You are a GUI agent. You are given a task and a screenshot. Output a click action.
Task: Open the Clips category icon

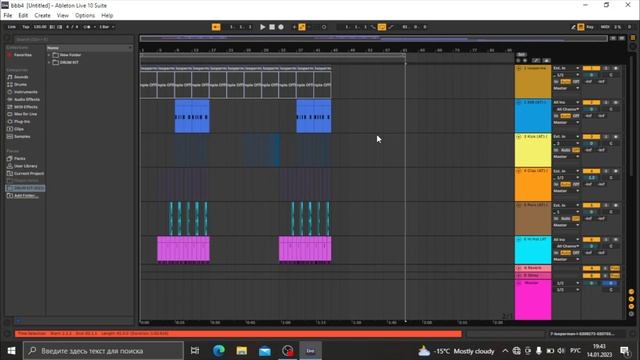pos(10,129)
